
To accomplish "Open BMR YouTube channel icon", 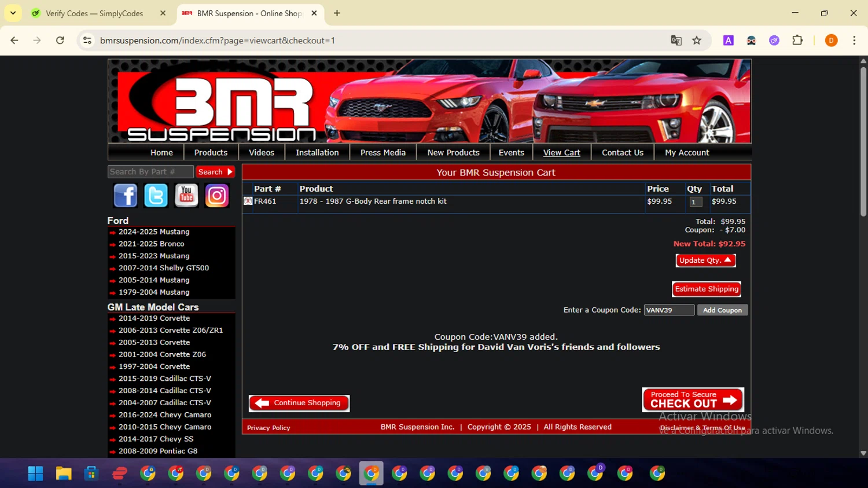I will pyautogui.click(x=186, y=196).
